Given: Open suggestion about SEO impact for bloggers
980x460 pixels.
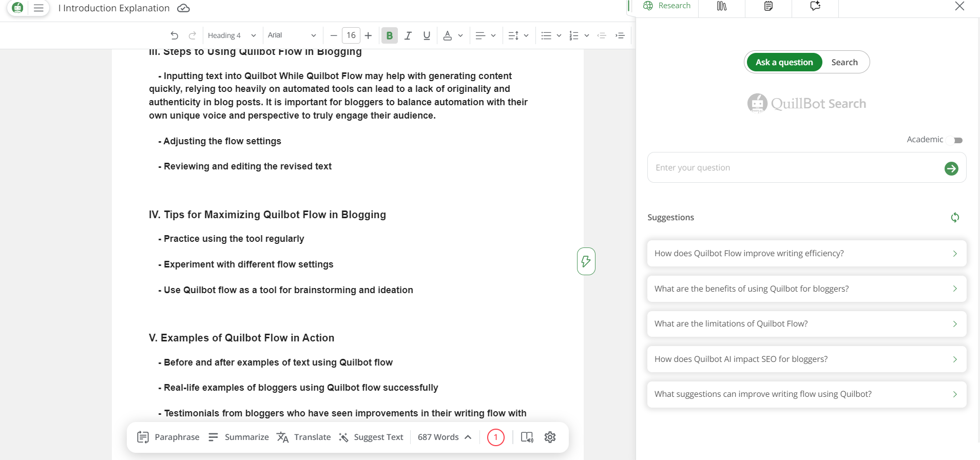Looking at the screenshot, I should pos(806,359).
